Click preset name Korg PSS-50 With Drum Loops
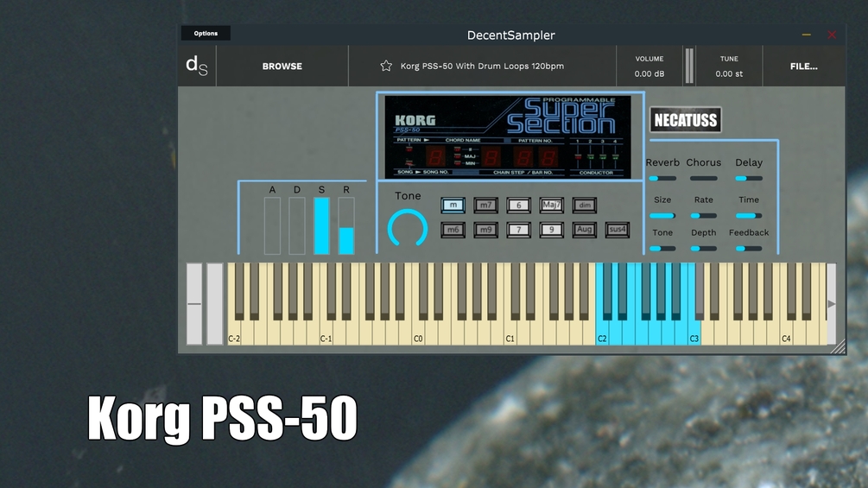The width and height of the screenshot is (868, 488). coord(482,66)
